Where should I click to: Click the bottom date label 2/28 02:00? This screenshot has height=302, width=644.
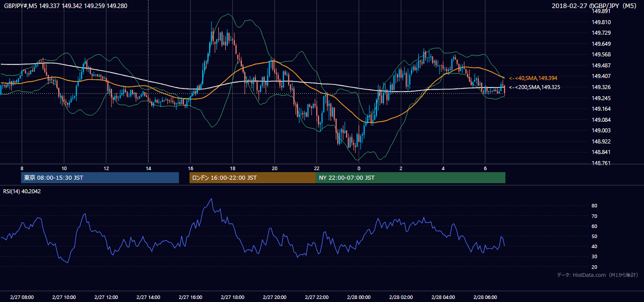coord(401,297)
